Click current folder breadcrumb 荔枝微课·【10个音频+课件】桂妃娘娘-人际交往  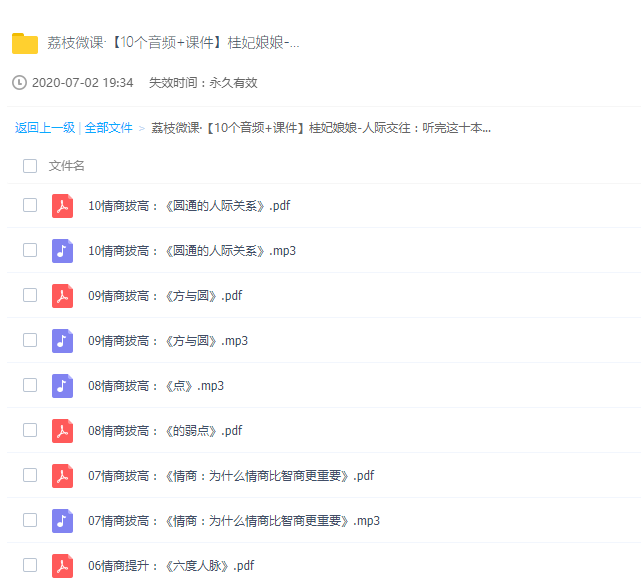pos(321,128)
